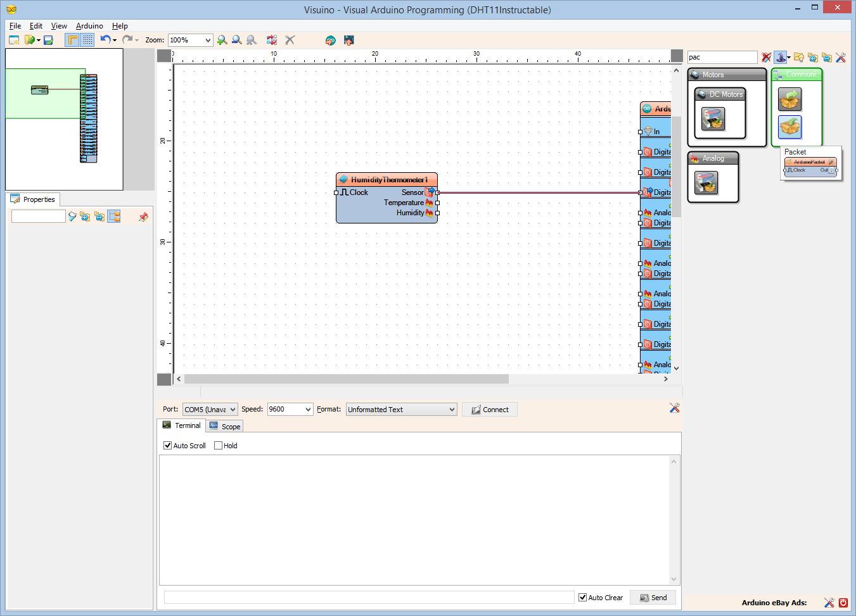Click the clear filter red X icon

[766, 57]
